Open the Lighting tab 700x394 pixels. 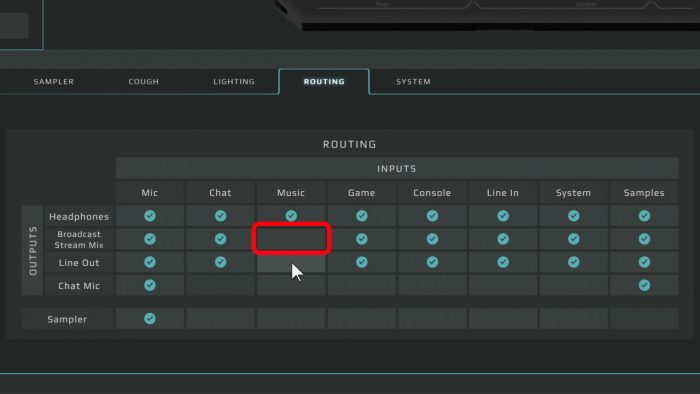point(234,82)
